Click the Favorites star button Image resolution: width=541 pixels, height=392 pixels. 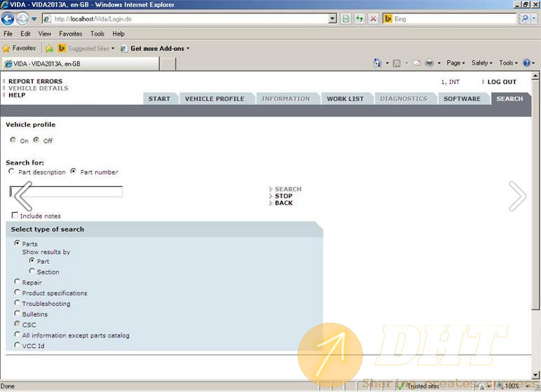(x=20, y=48)
